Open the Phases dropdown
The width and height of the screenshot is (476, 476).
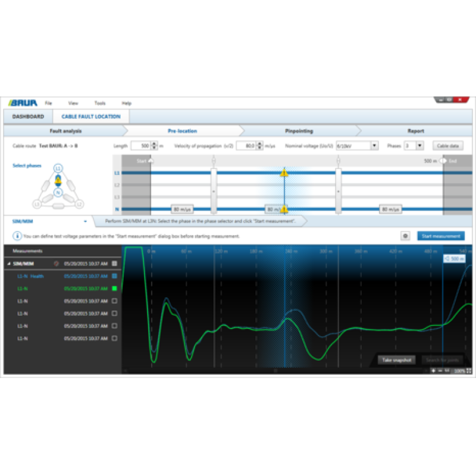pos(419,145)
